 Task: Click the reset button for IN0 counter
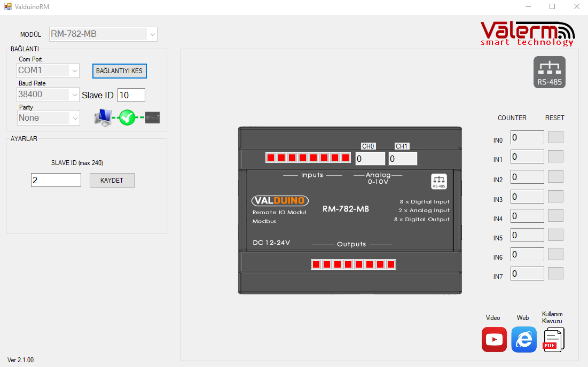click(x=555, y=137)
